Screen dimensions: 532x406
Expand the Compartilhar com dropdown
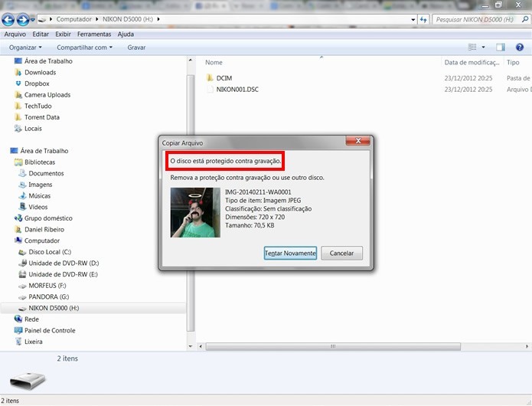(x=84, y=47)
